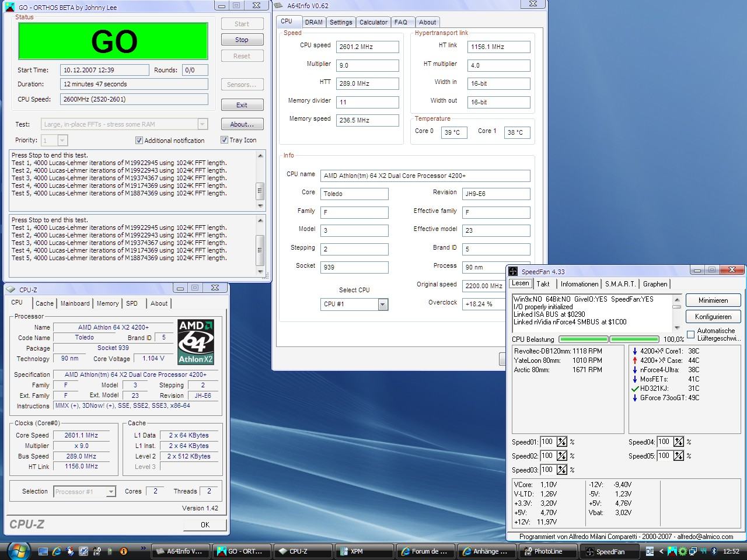This screenshot has width=747, height=560.
Task: Open the Cache tab in CPU-Z
Action: click(x=44, y=303)
